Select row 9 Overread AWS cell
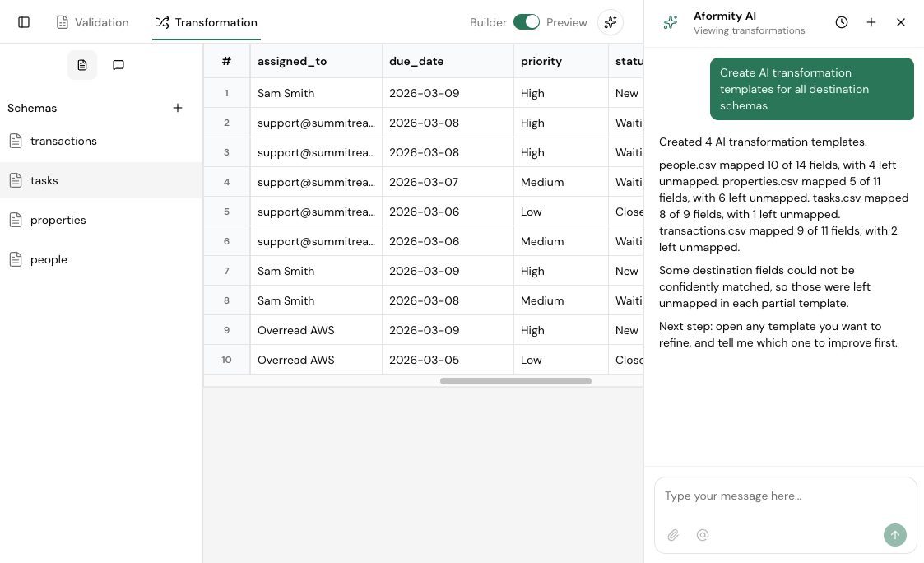The height and width of the screenshot is (563, 924). [316, 330]
